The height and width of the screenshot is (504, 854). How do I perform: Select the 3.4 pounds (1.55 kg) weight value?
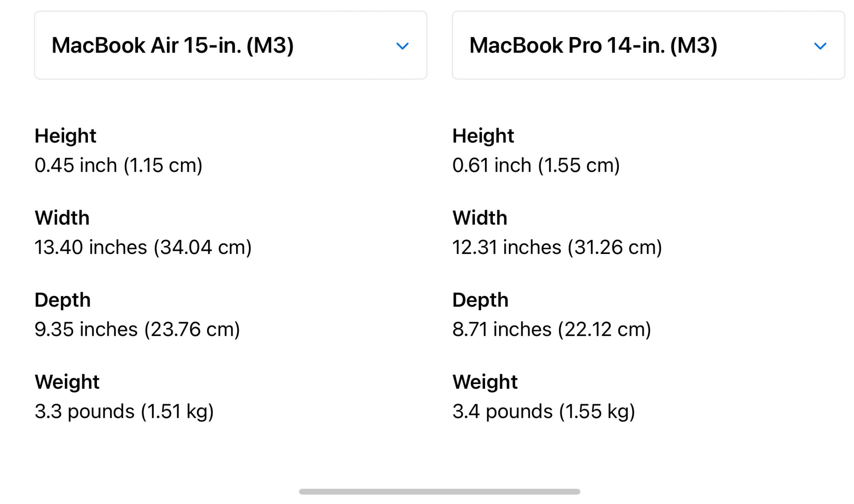544,411
